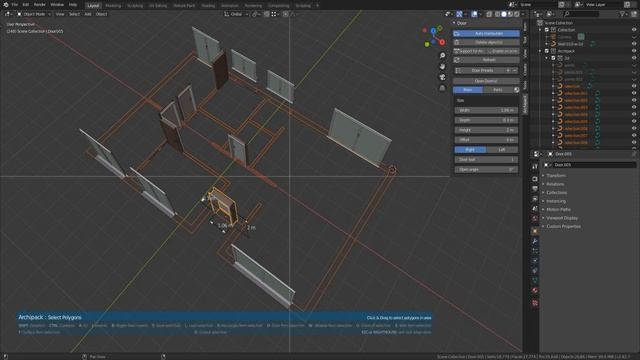Toggle the overlays icon in viewport header
Viewport: 640px width, 360px height.
[474, 14]
